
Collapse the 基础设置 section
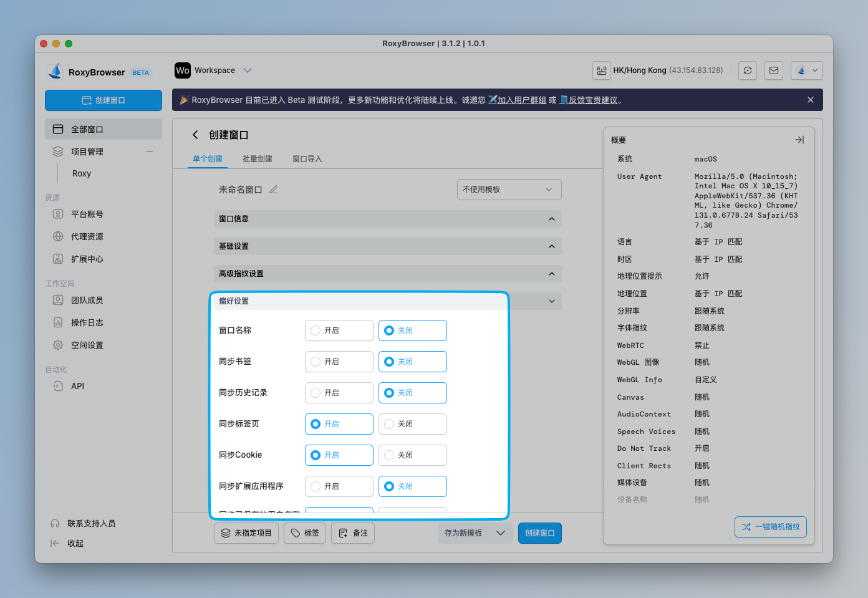(x=388, y=246)
